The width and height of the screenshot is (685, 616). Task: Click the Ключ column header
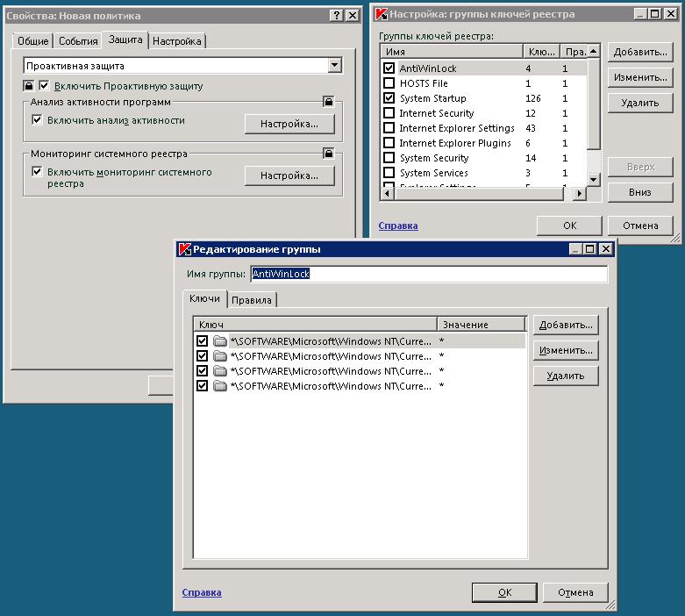(315, 325)
